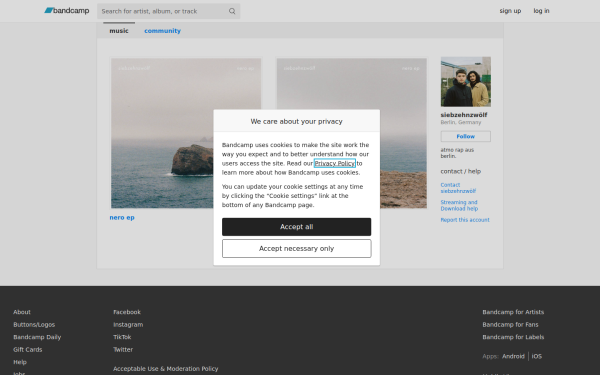The width and height of the screenshot is (600, 375).
Task: Focus the artist, album, or track search field
Action: point(168,11)
